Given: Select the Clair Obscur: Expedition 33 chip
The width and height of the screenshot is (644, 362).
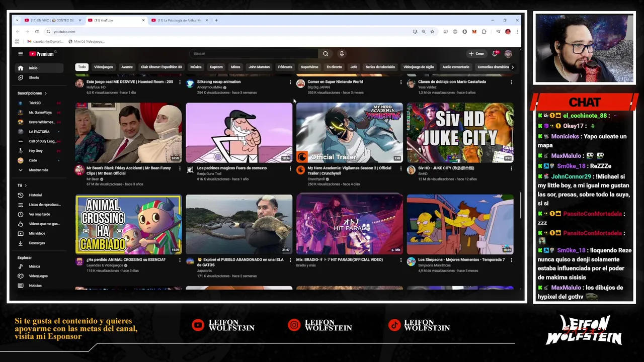Looking at the screenshot, I should (162, 67).
